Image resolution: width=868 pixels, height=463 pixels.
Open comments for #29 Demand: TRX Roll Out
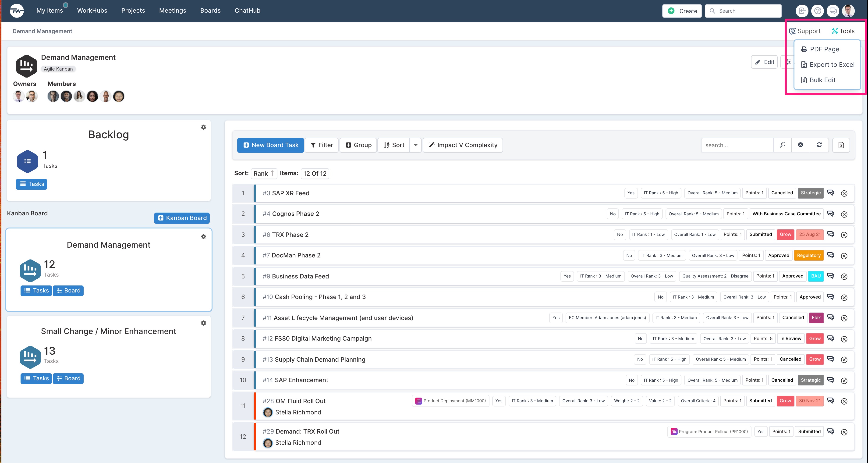(831, 431)
